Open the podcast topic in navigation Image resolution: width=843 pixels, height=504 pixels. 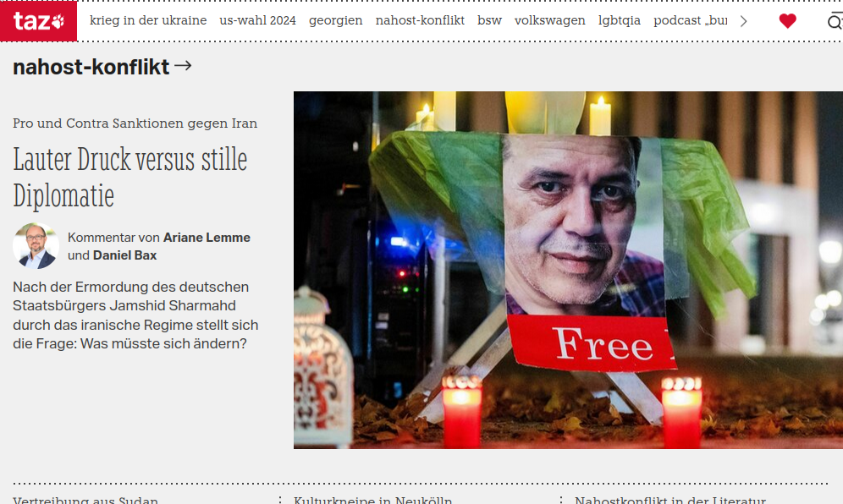pyautogui.click(x=691, y=20)
